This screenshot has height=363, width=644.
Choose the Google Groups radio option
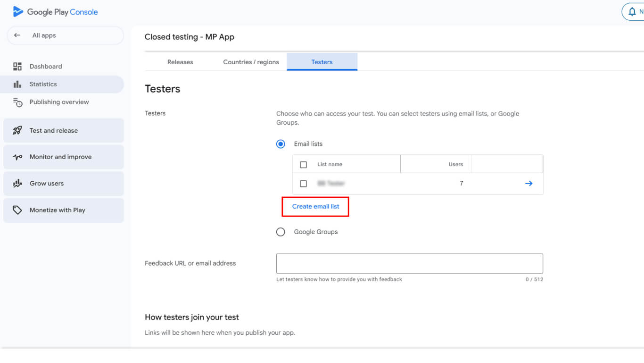281,232
